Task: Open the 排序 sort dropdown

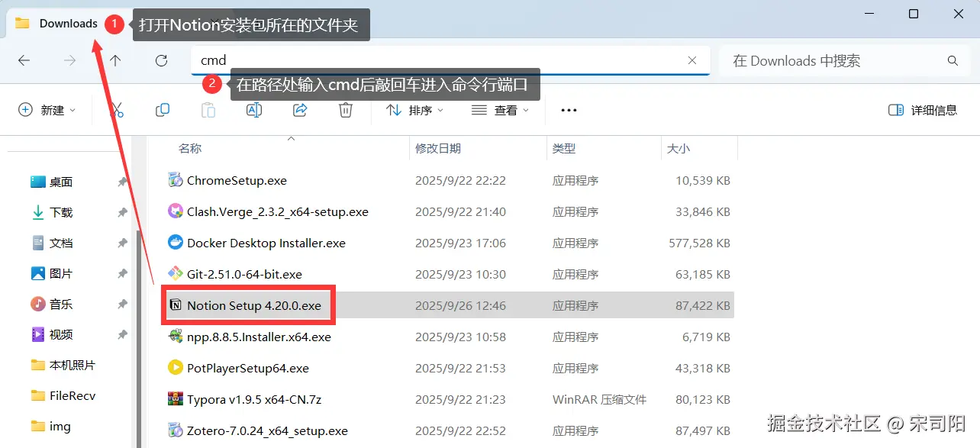Action: pyautogui.click(x=414, y=110)
